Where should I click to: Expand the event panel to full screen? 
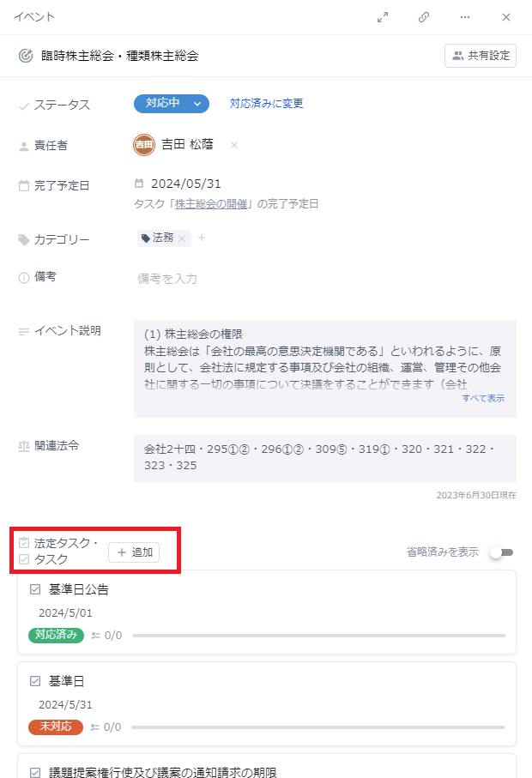pos(382,17)
